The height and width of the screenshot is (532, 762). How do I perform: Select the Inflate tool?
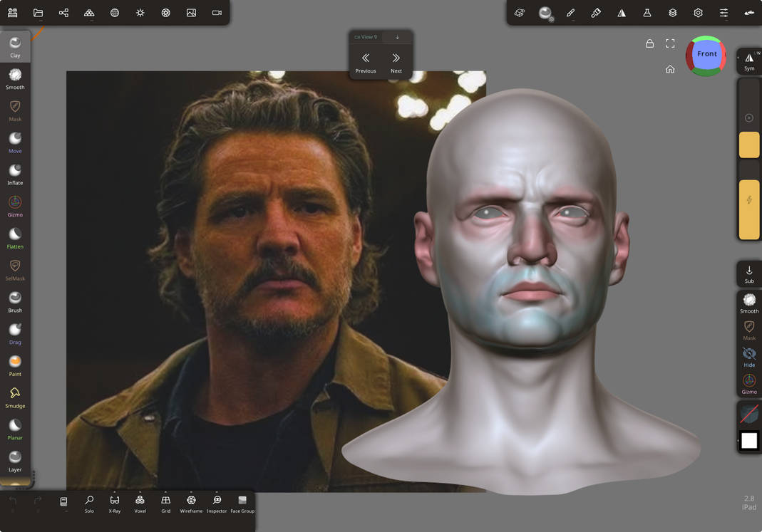click(15, 174)
